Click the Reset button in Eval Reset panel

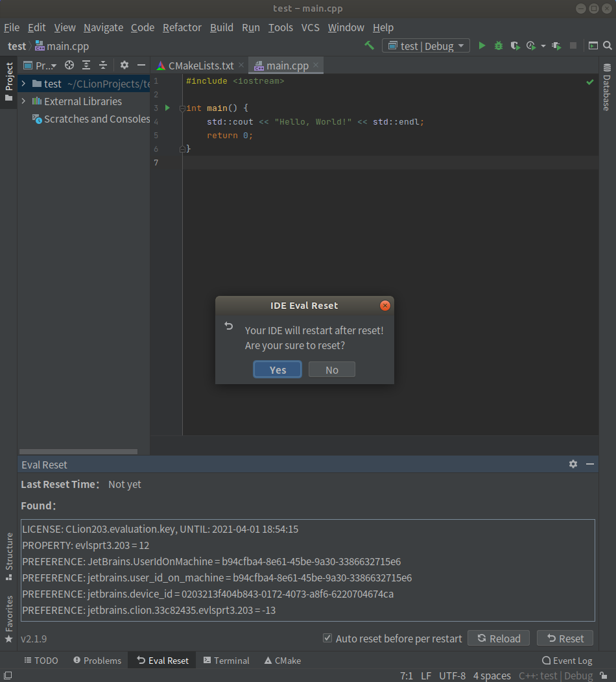point(565,638)
